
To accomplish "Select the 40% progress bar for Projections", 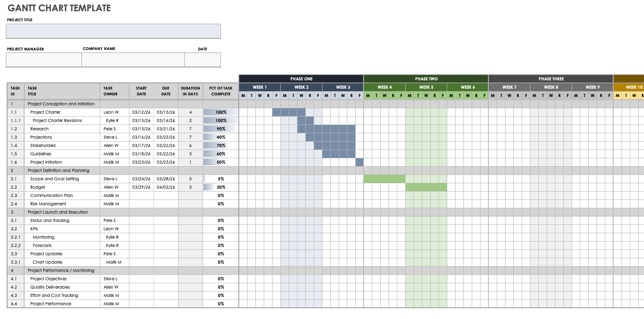I will [x=221, y=137].
